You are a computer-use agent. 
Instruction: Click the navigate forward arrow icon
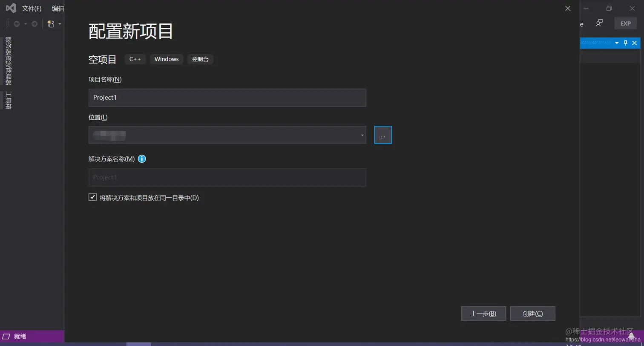tap(34, 24)
